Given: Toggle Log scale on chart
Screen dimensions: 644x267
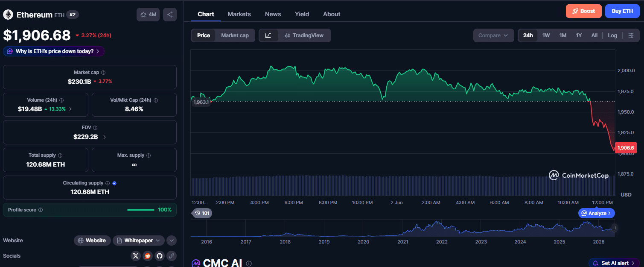Looking at the screenshot, I should (612, 35).
